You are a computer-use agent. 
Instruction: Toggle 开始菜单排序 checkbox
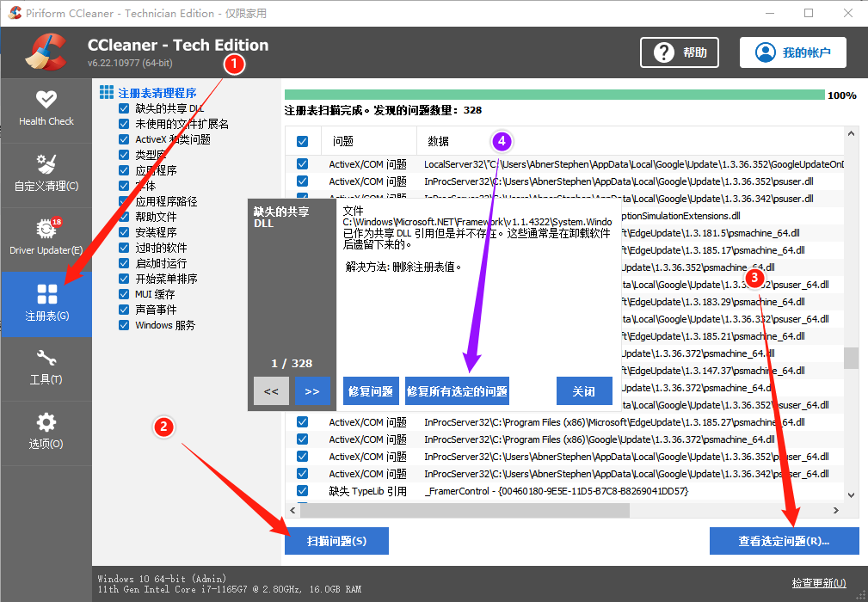124,279
